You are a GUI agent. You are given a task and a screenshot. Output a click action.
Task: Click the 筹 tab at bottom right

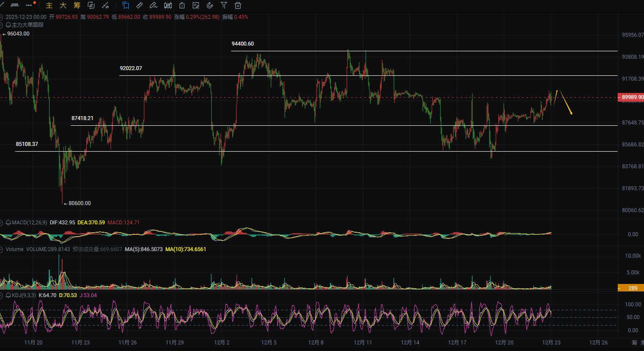(634, 342)
